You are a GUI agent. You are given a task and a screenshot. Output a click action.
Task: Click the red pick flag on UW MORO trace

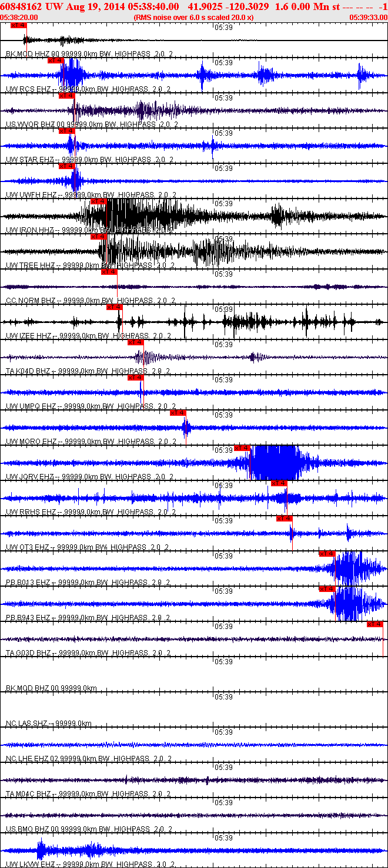point(178,413)
